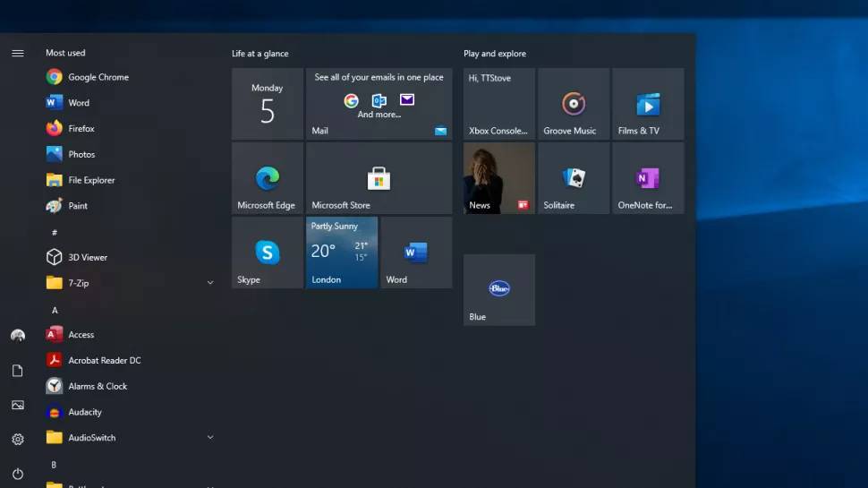The height and width of the screenshot is (488, 868).
Task: Open the Films & TV tile
Action: (648, 104)
